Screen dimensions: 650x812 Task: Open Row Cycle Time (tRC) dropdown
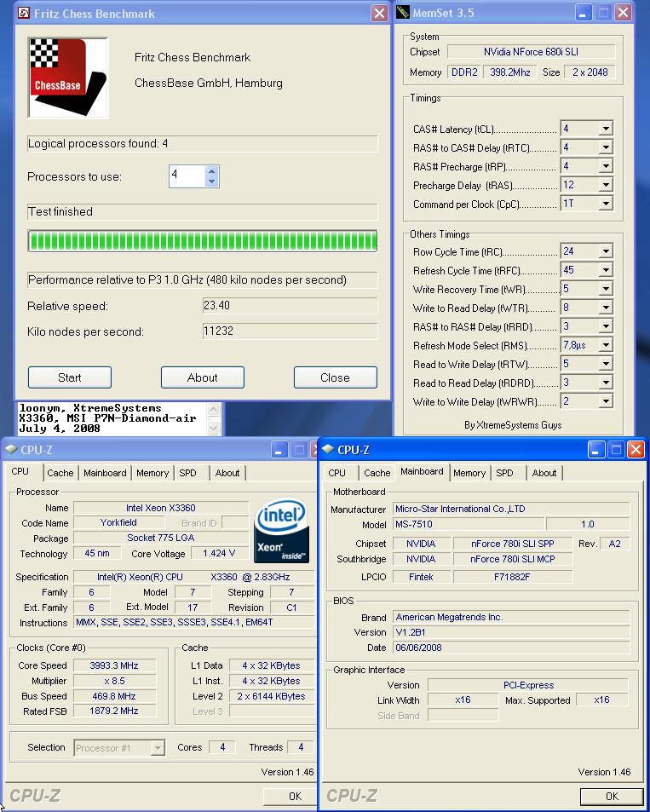606,251
